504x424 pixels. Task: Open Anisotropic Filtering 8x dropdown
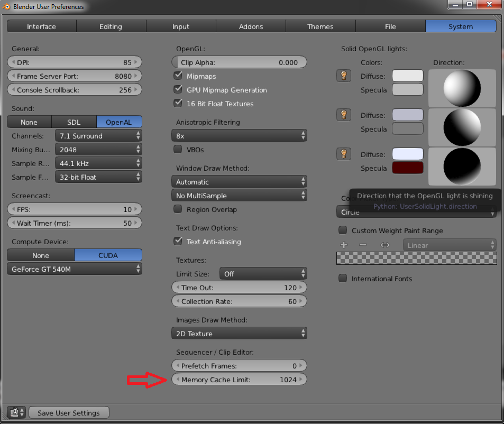[239, 136]
